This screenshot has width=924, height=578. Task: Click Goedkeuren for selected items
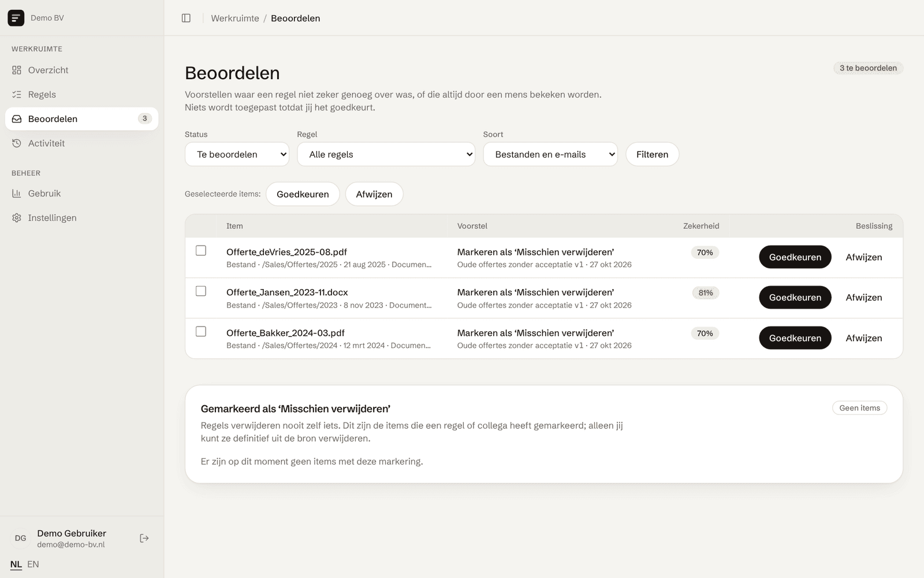(x=303, y=194)
